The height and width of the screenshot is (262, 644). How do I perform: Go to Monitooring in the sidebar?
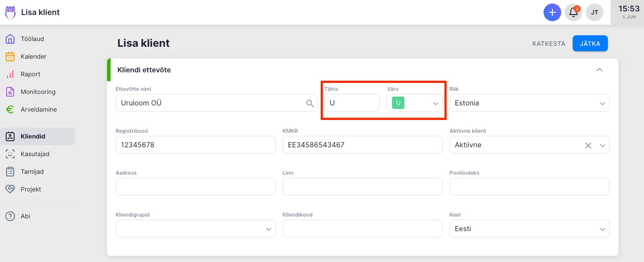pyautogui.click(x=38, y=92)
